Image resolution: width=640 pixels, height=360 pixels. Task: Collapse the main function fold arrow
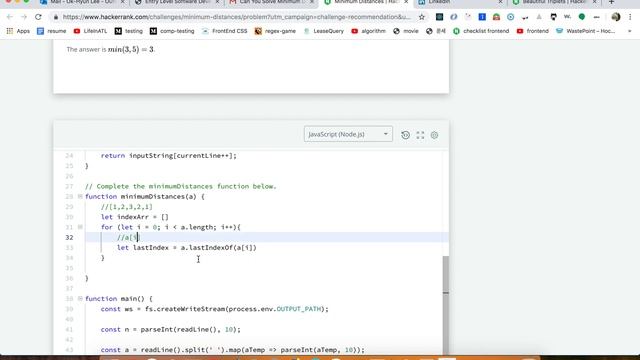[80, 299]
